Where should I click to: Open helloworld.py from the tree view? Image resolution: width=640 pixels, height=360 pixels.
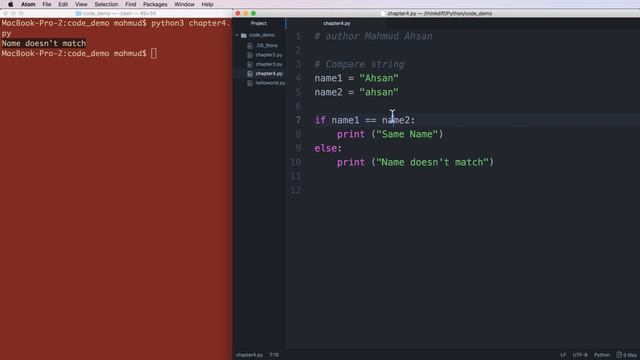tap(270, 83)
